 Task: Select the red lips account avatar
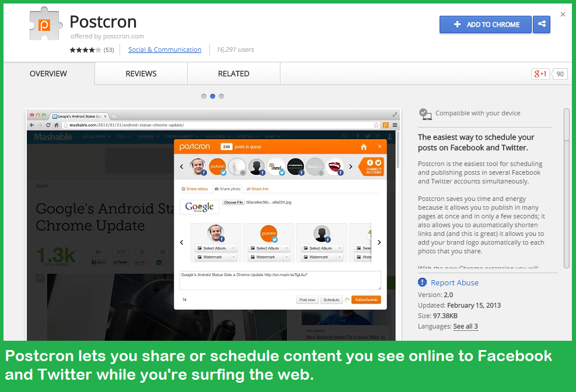coord(333,167)
